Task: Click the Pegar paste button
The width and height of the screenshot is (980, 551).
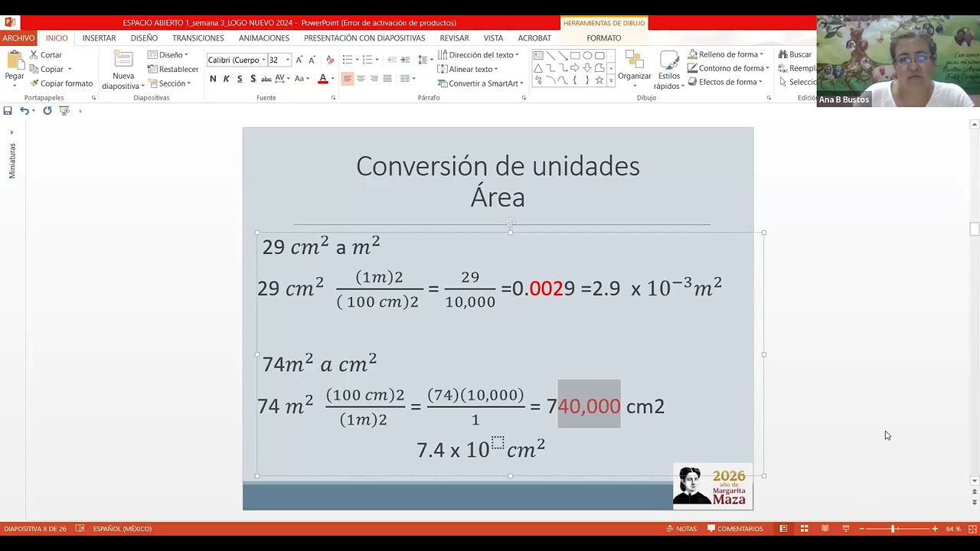Action: coord(15,68)
